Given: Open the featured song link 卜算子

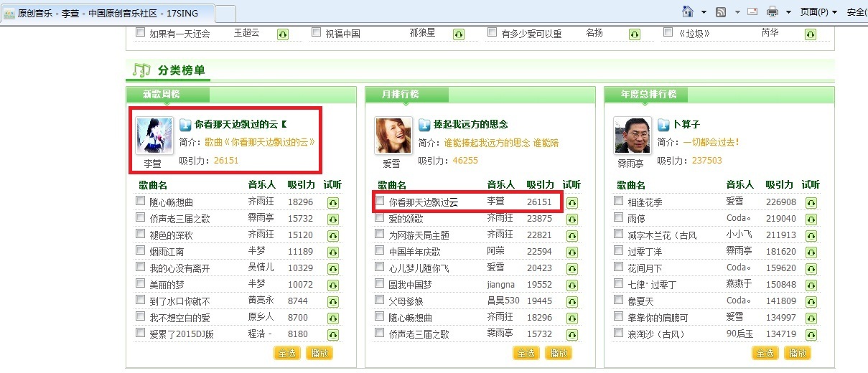Looking at the screenshot, I should click(686, 124).
